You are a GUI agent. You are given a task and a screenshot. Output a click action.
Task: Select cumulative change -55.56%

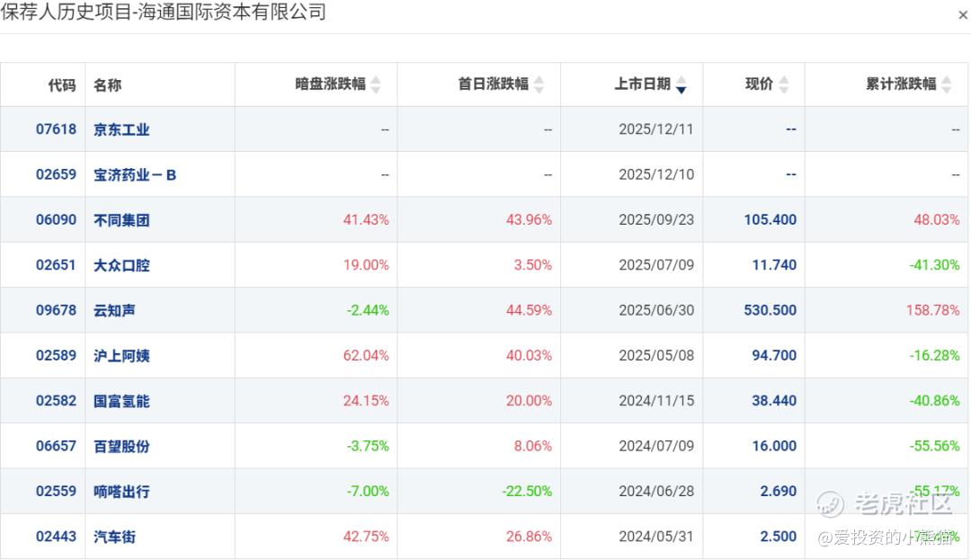(x=934, y=446)
